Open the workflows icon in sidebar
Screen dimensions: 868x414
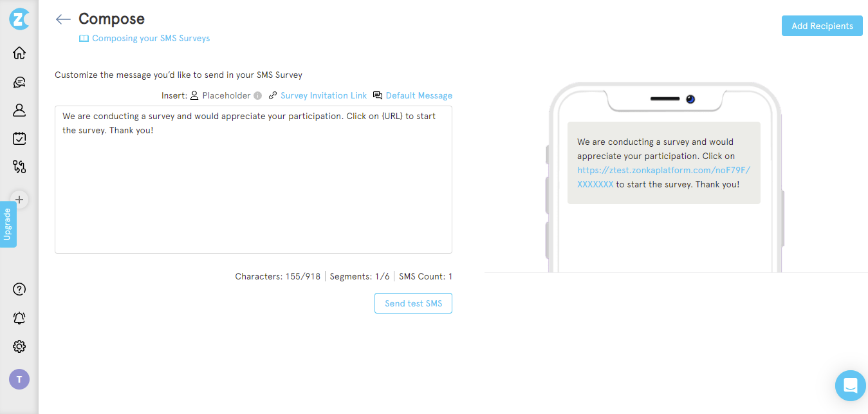[19, 167]
